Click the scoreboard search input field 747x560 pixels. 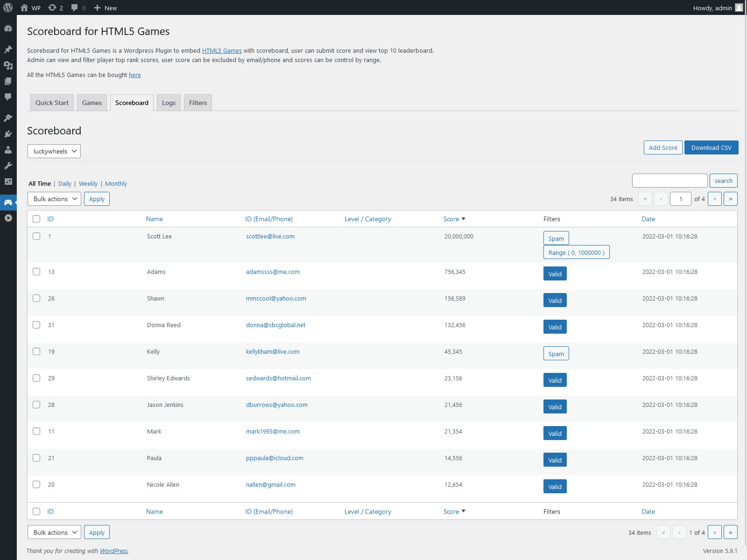point(669,181)
